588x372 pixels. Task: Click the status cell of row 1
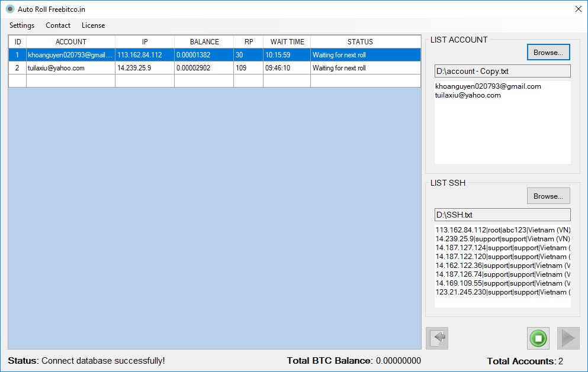[365, 55]
